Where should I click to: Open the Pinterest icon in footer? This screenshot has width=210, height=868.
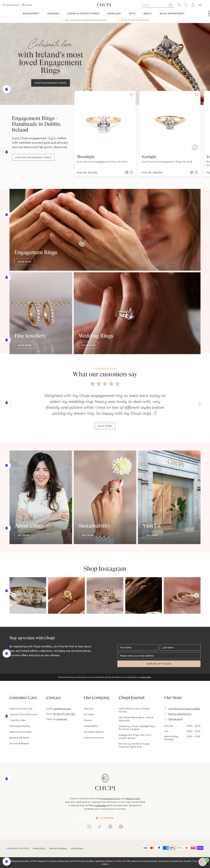pos(110,827)
